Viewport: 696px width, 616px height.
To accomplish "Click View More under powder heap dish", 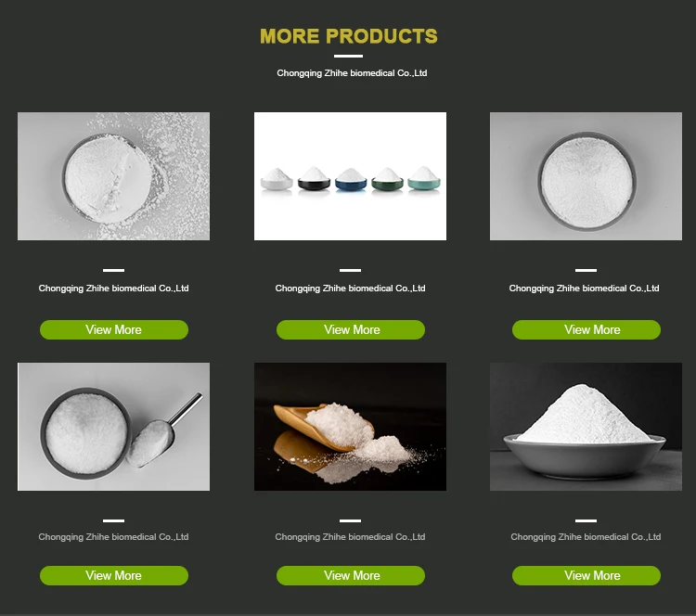I will coord(586,575).
